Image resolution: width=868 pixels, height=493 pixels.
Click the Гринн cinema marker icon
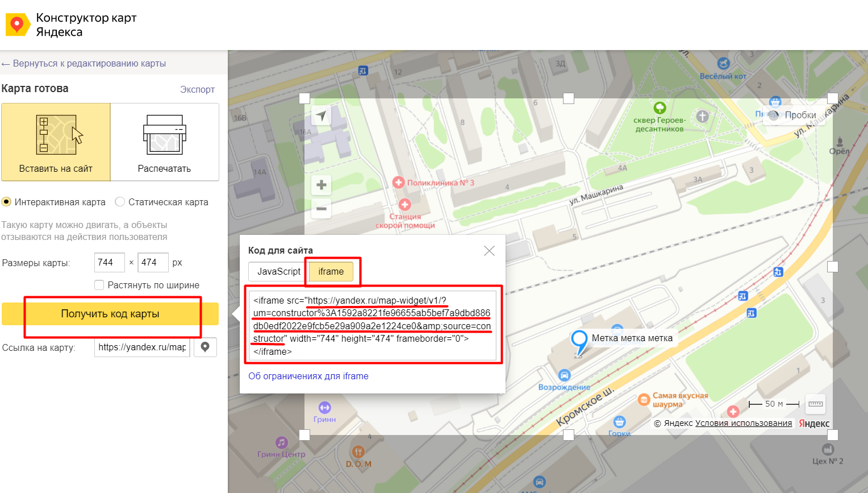(x=324, y=407)
